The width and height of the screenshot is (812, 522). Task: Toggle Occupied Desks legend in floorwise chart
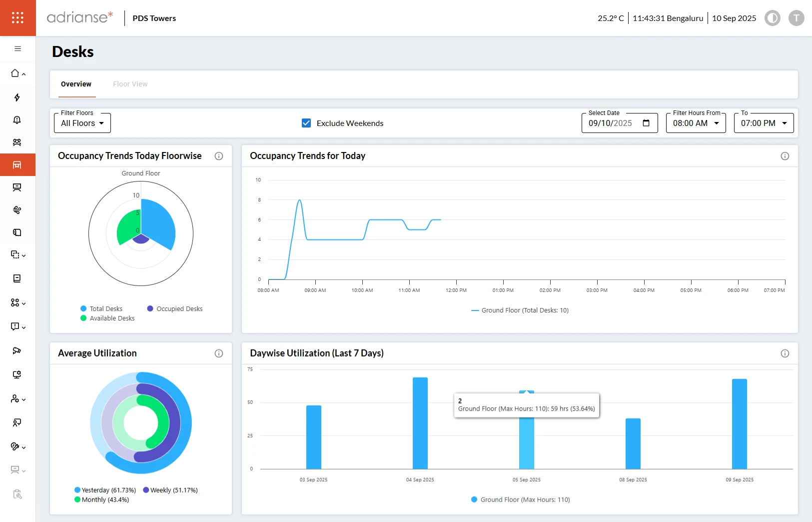tap(175, 309)
